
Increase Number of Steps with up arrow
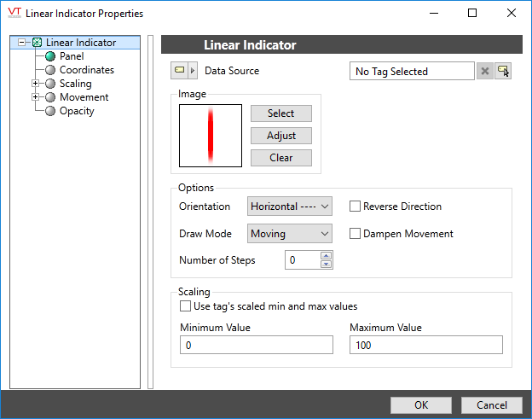pyautogui.click(x=326, y=256)
